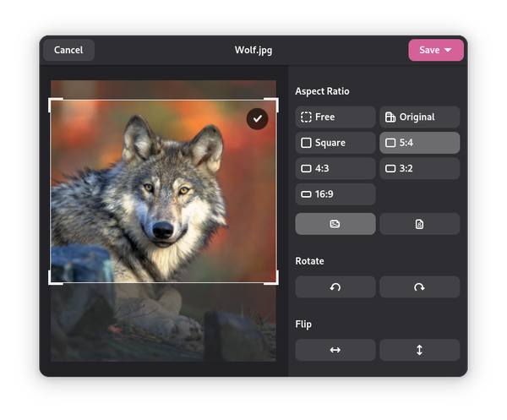Cancel the image editing
This screenshot has height=420, width=507.
tap(68, 50)
